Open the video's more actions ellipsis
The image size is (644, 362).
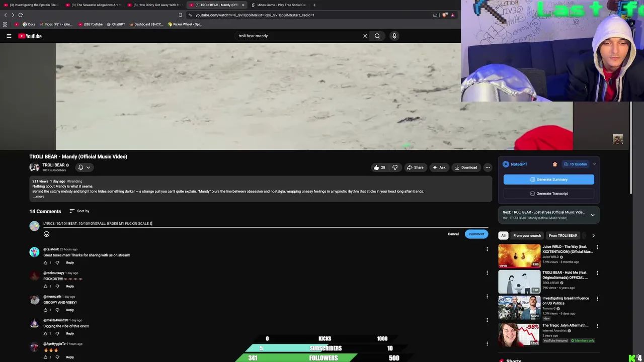488,167
